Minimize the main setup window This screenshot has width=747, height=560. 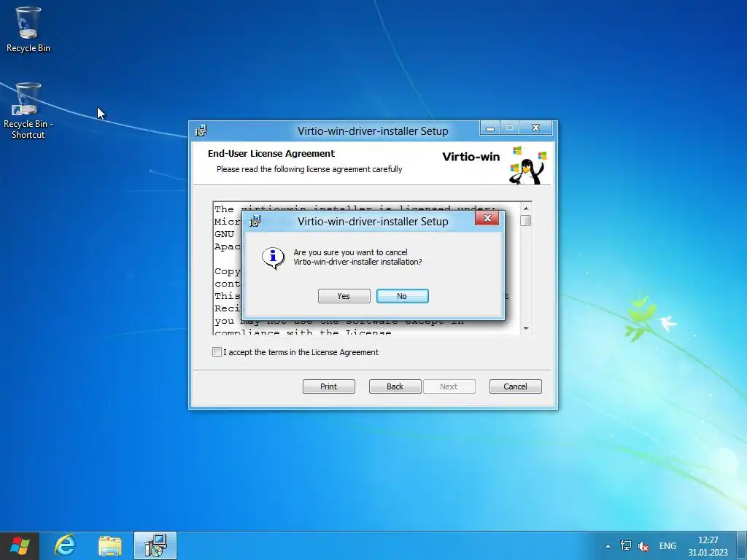[x=489, y=128]
